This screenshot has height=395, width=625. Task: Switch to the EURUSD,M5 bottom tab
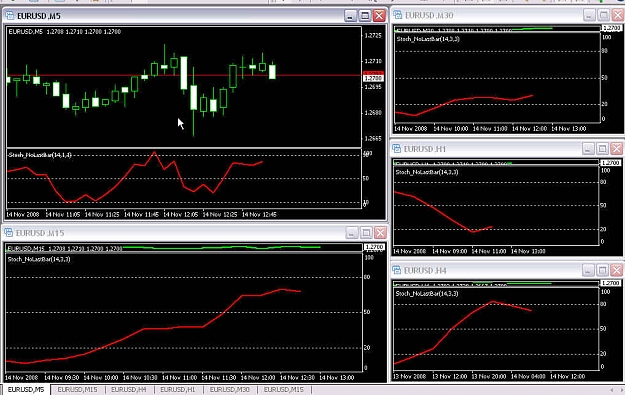[26, 389]
